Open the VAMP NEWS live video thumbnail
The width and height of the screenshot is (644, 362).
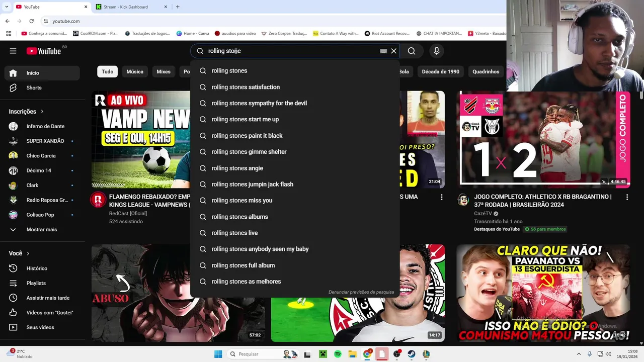141,139
